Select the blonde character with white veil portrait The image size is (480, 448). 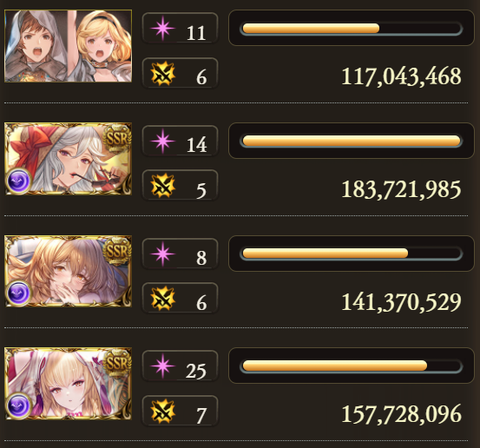[68, 383]
